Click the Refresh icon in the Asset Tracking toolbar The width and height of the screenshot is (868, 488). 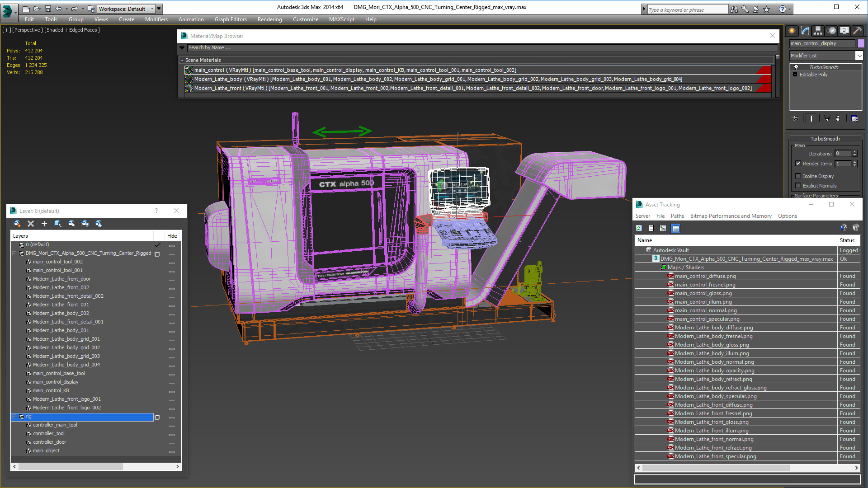pos(639,228)
